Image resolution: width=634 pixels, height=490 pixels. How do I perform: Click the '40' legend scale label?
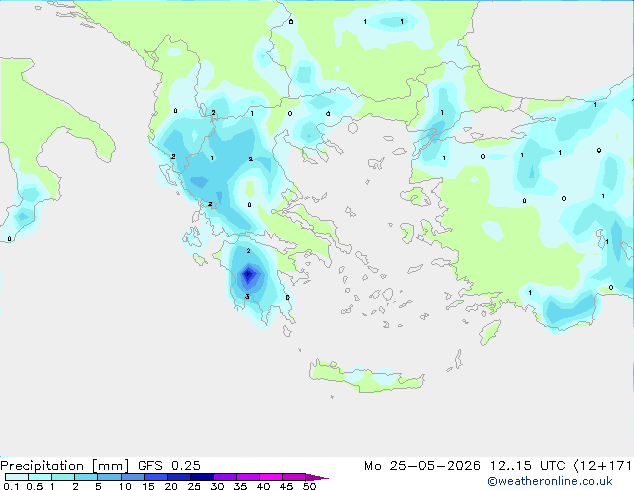pos(263,486)
